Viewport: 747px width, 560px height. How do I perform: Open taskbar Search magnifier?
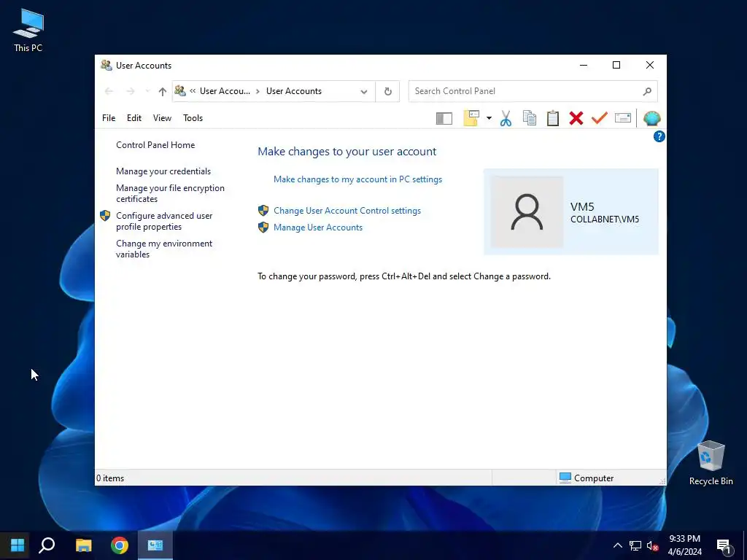pyautogui.click(x=47, y=545)
